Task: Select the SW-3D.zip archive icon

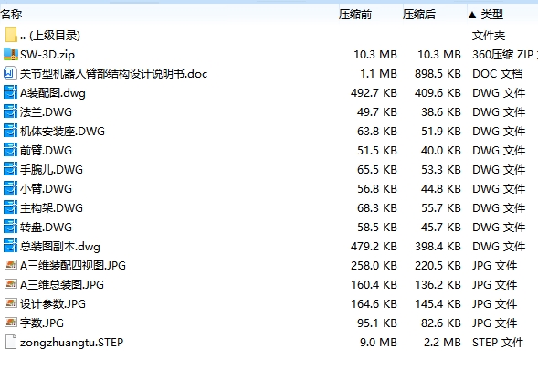Action: point(11,54)
